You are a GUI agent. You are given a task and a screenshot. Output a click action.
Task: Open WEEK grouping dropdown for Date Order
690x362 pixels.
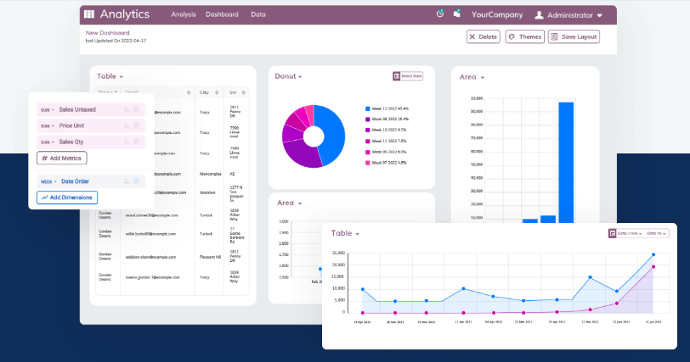click(48, 182)
